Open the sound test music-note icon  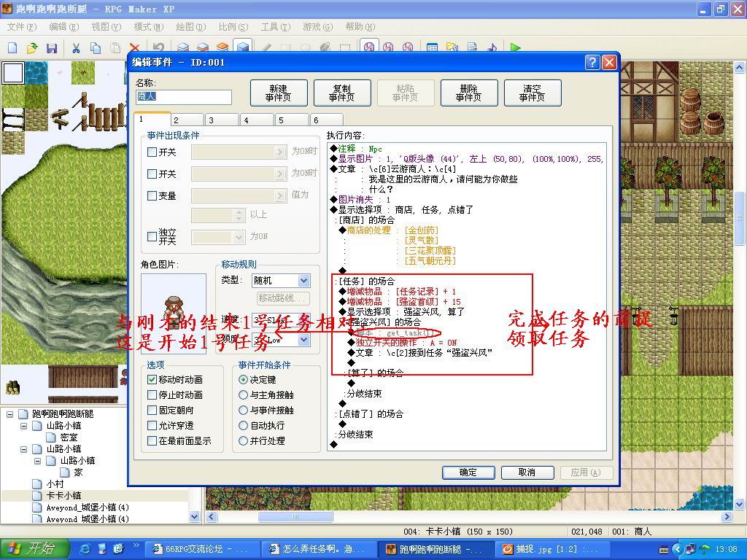click(x=492, y=47)
